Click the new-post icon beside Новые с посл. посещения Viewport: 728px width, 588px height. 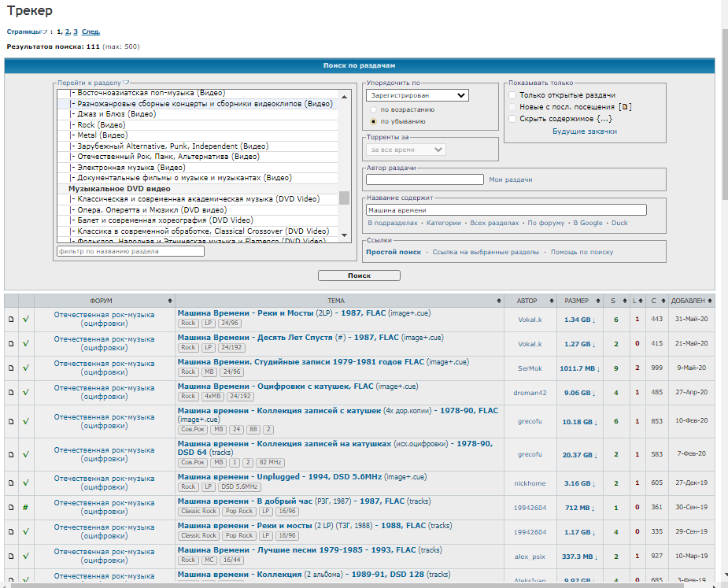tap(625, 107)
